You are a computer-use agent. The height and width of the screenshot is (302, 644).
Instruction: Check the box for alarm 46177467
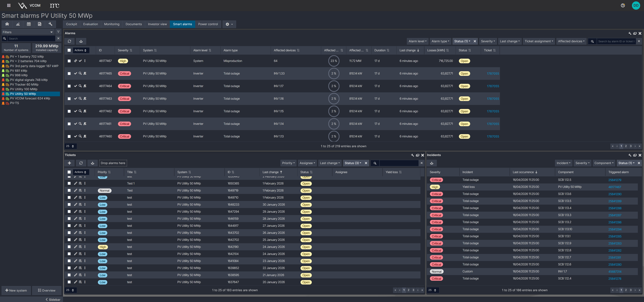69,61
